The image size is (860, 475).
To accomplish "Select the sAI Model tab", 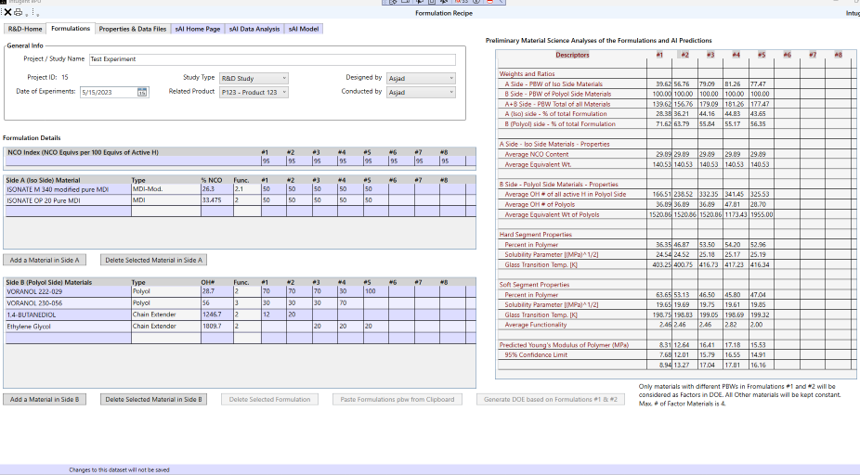I will tap(303, 29).
